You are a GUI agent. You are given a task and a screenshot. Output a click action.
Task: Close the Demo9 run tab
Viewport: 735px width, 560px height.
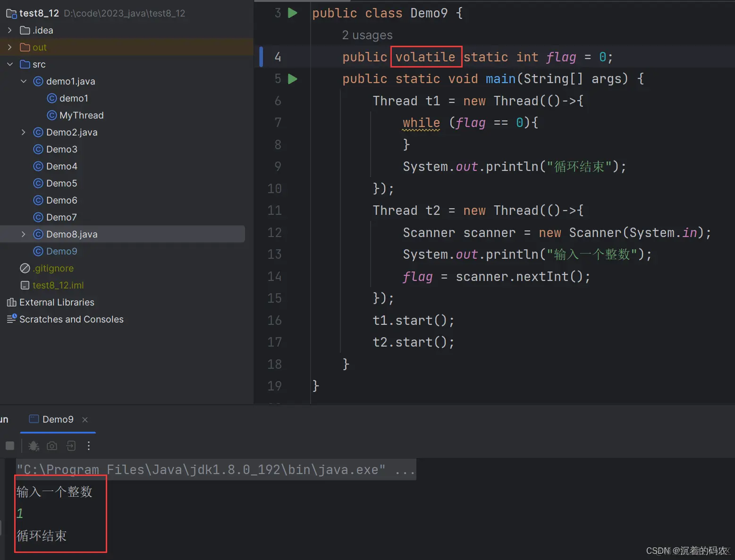coord(85,419)
